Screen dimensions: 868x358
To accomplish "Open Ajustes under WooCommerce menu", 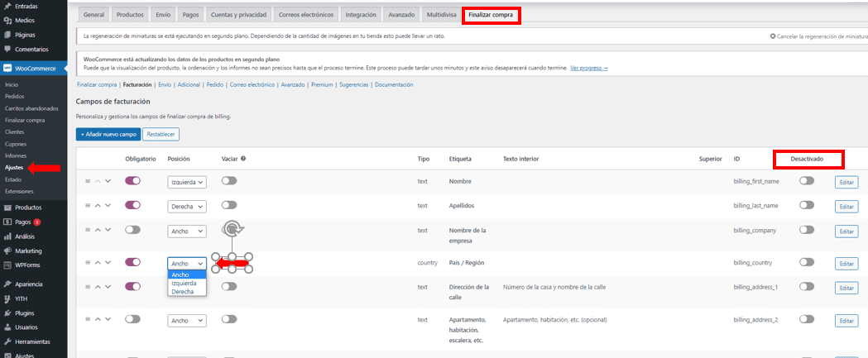I will pyautogui.click(x=14, y=168).
